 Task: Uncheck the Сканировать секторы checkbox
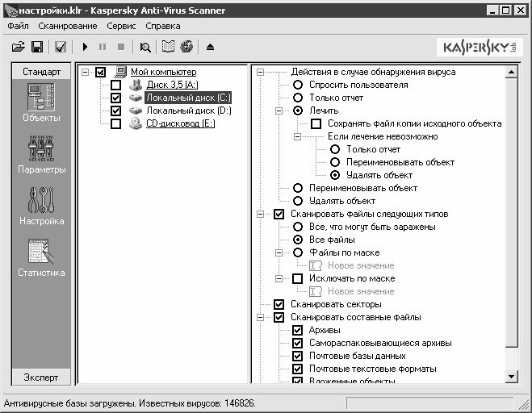click(279, 304)
